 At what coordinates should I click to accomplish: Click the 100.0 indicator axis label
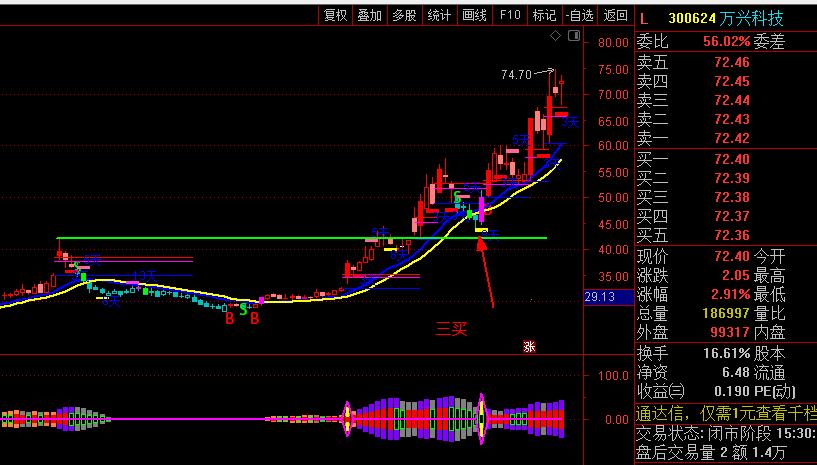click(613, 375)
